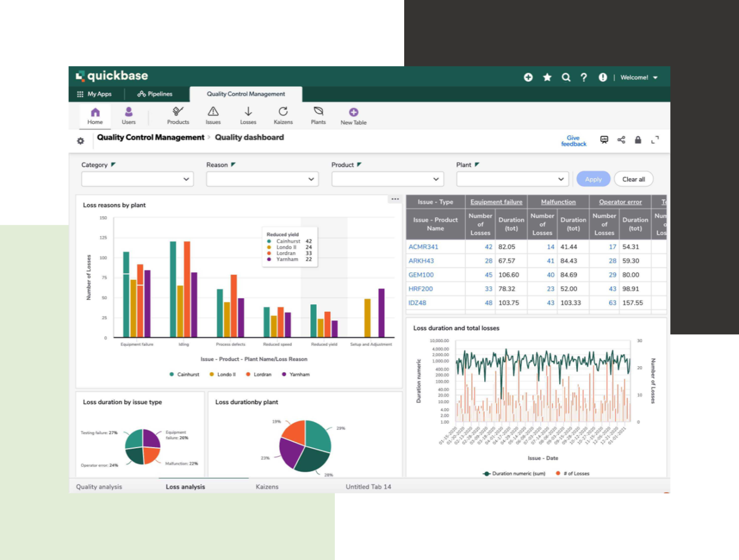
Task: Open the Category filter dropdown
Action: pos(137,179)
